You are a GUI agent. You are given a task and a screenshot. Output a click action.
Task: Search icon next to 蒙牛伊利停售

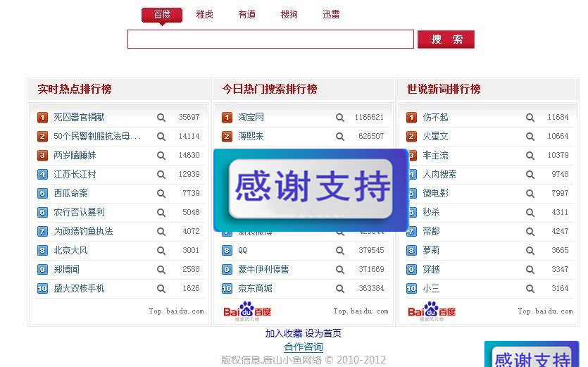coord(340,269)
